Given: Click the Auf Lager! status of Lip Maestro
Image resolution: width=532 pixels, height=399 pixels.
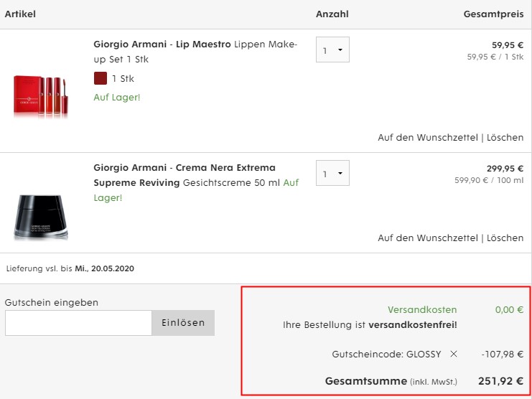Looking at the screenshot, I should (117, 98).
